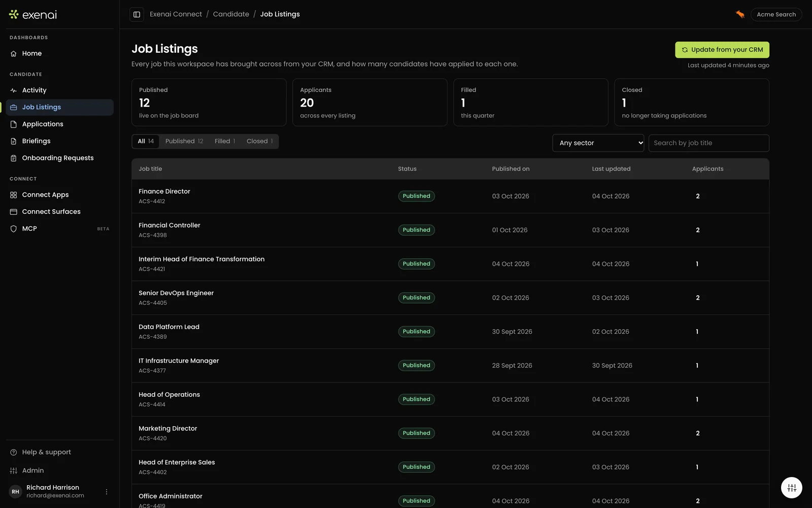This screenshot has height=508, width=812.
Task: Click the Connect Apps grid icon
Action: click(x=14, y=195)
